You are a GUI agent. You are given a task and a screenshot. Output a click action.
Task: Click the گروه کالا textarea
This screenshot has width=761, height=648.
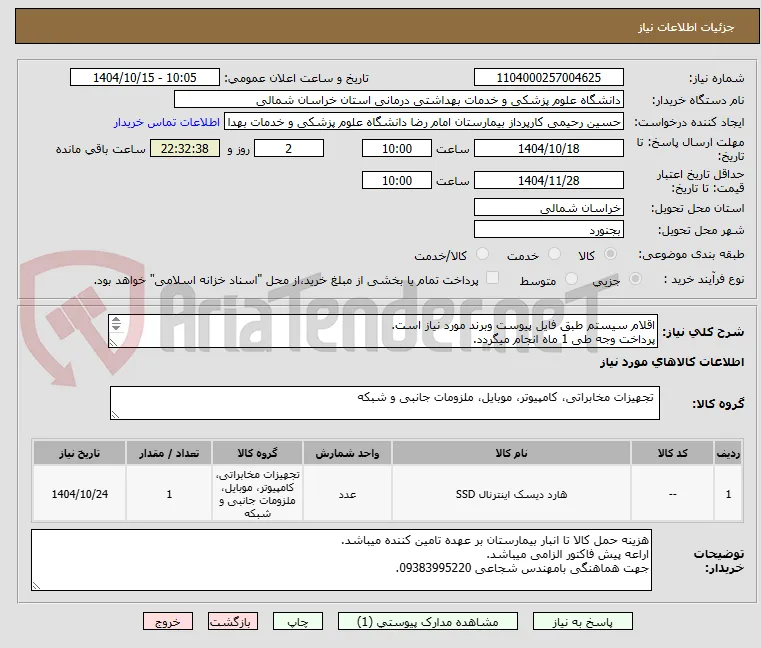(384, 403)
